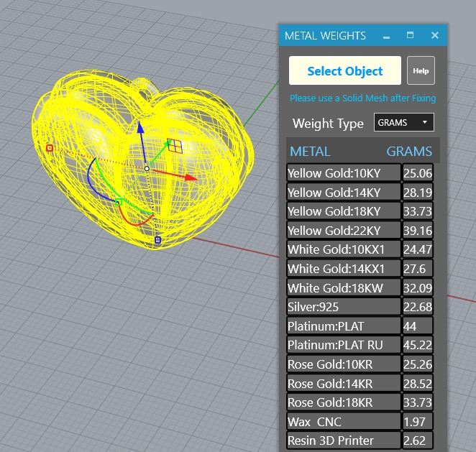Image resolution: width=476 pixels, height=452 pixels.
Task: Click the METAL WEIGHTS title bar
Action: (x=363, y=35)
